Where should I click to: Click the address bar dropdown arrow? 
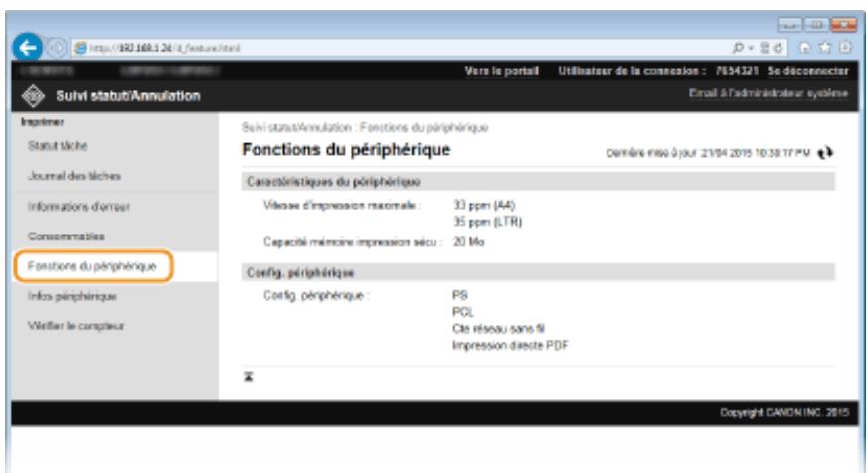pyautogui.click(x=752, y=49)
